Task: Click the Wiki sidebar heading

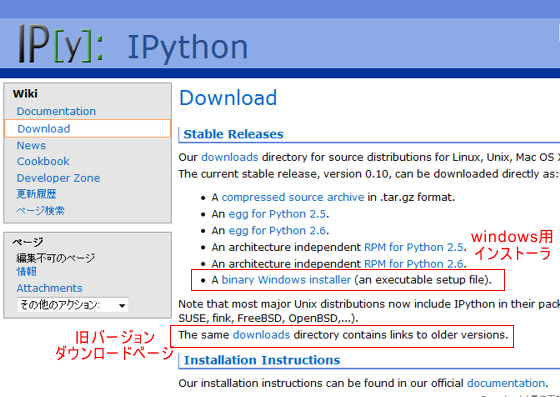Action: tap(25, 94)
